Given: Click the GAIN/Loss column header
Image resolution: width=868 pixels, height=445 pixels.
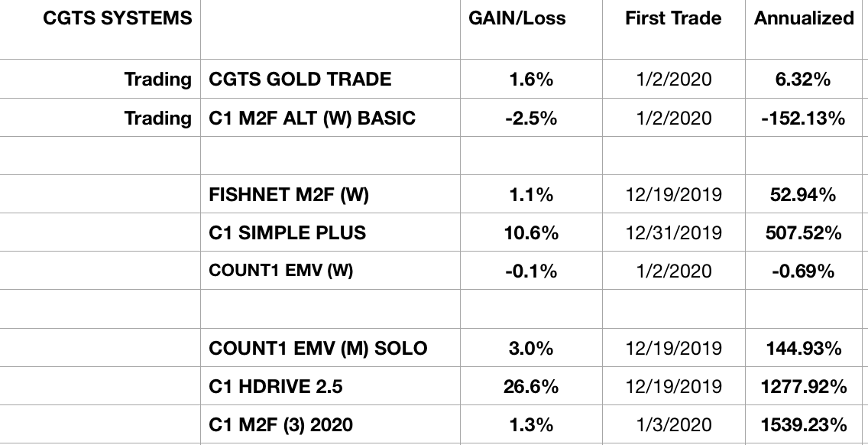Looking at the screenshot, I should pyautogui.click(x=517, y=18).
